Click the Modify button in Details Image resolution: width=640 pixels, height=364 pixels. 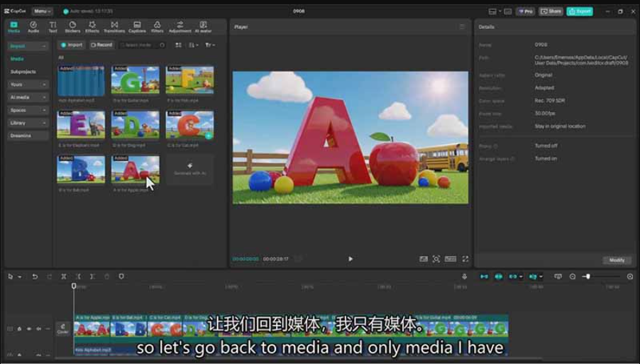617,260
